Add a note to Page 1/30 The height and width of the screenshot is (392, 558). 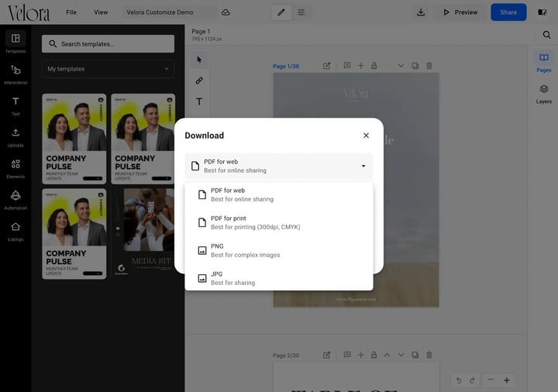(x=347, y=65)
